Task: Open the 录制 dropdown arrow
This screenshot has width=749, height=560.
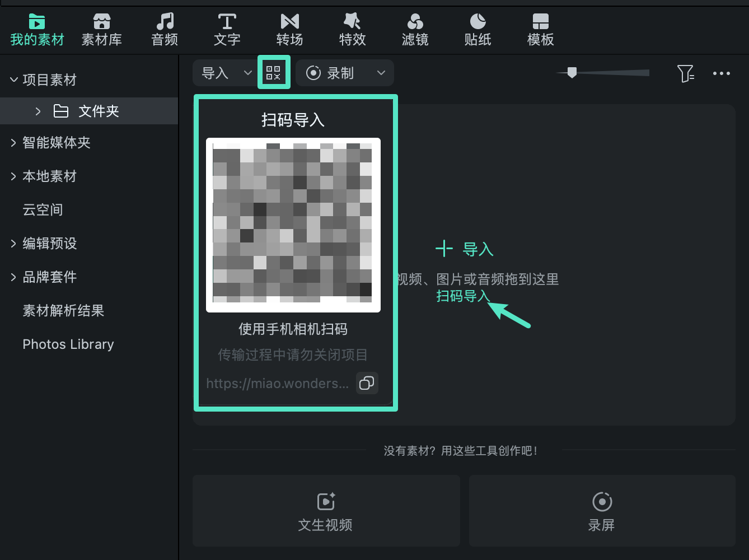Action: point(381,73)
